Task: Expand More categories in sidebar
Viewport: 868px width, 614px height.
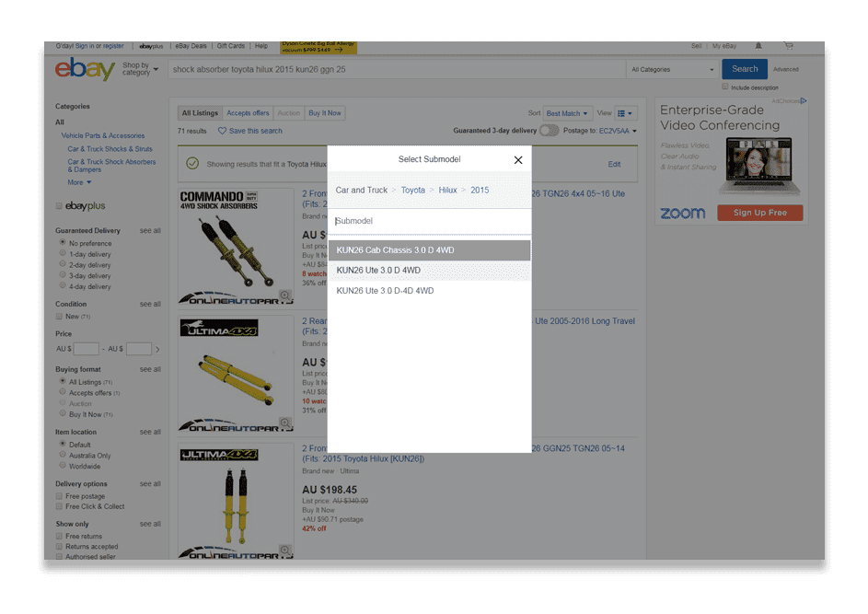Action: pyautogui.click(x=79, y=182)
